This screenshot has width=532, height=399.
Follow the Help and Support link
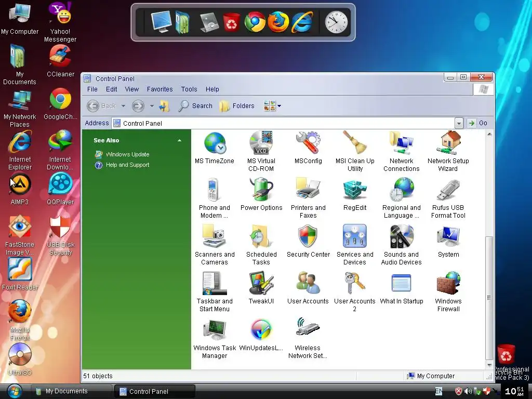pos(128,165)
